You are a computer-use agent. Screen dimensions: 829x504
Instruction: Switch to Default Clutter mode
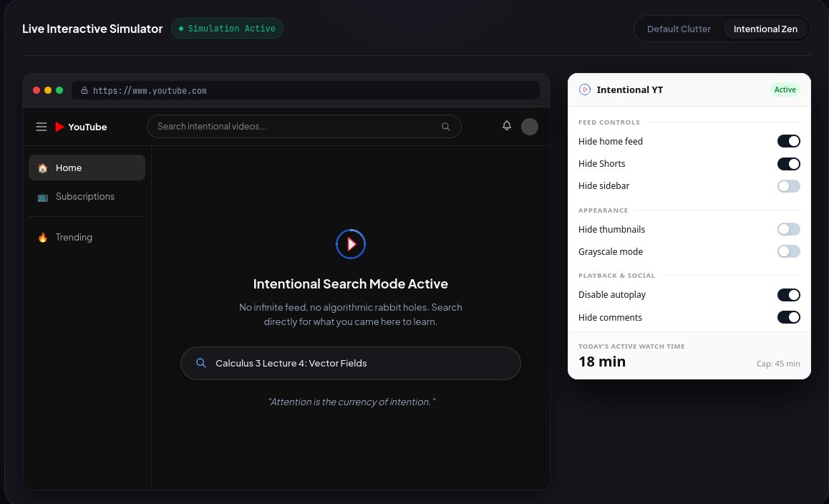[x=679, y=29]
